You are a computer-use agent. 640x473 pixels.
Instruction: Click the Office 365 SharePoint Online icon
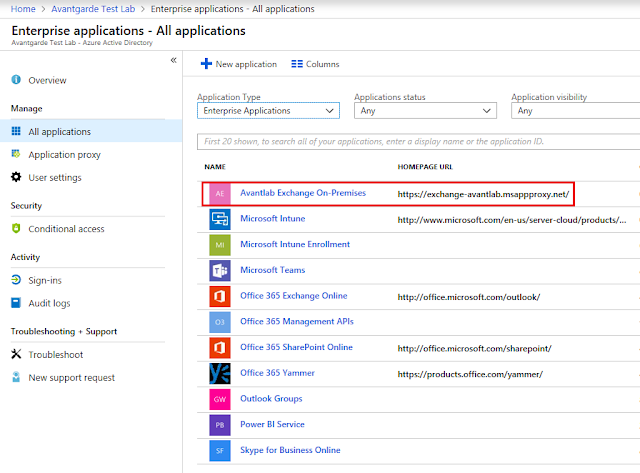click(220, 348)
